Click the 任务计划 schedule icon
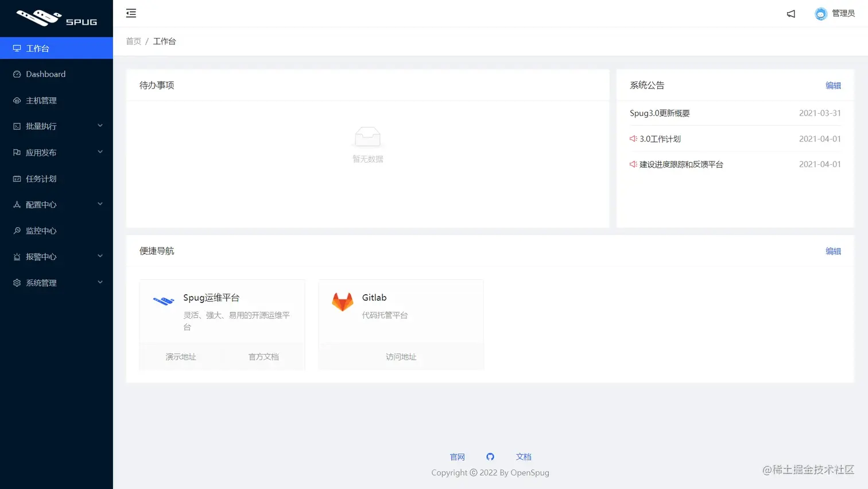 17,179
